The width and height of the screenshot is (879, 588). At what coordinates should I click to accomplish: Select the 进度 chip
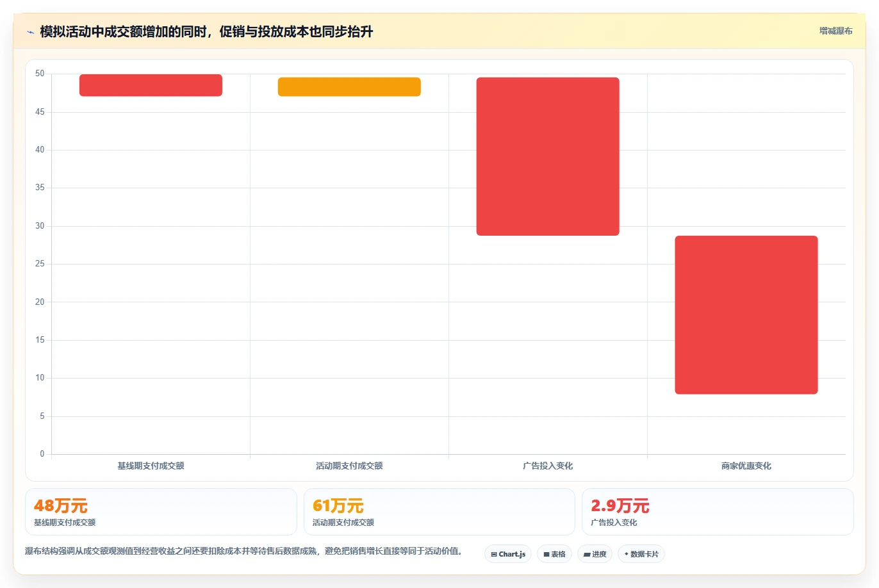point(595,554)
